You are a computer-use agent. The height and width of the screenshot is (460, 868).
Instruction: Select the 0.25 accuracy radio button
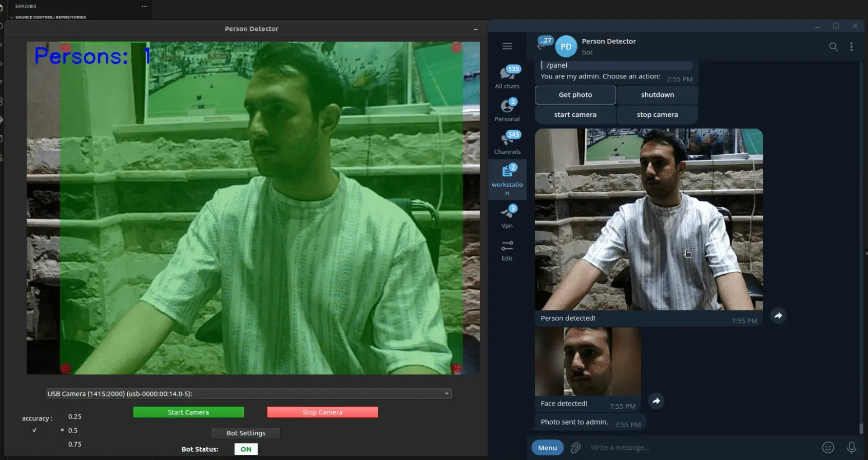[x=63, y=416]
